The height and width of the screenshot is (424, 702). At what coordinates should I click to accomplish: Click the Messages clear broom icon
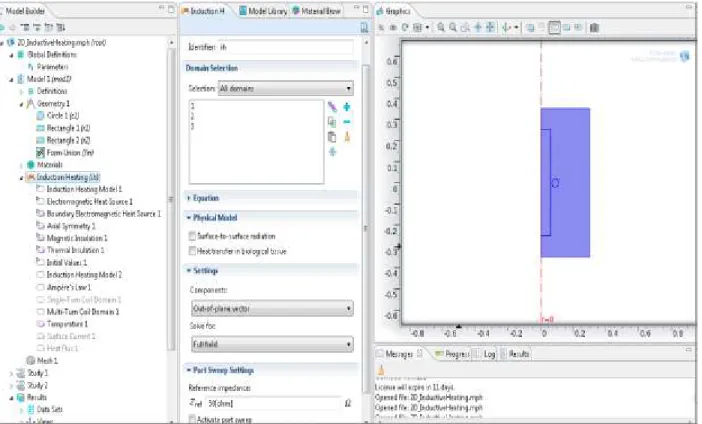click(381, 370)
